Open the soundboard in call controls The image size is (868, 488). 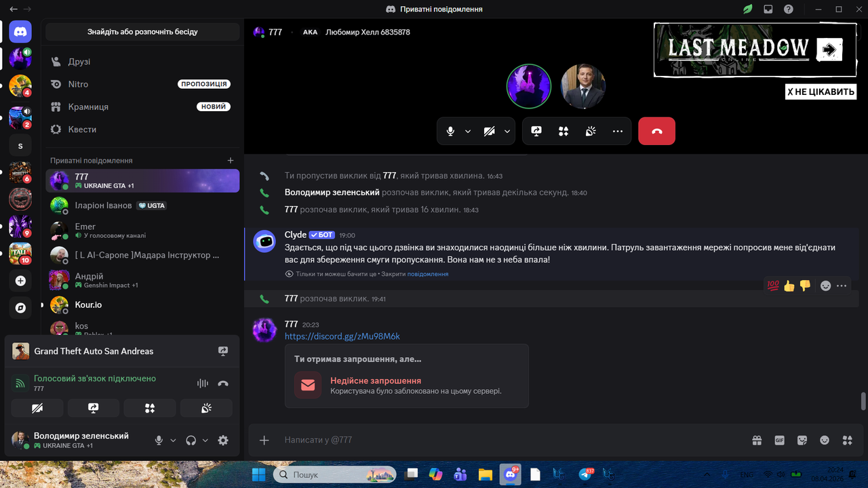click(x=591, y=131)
